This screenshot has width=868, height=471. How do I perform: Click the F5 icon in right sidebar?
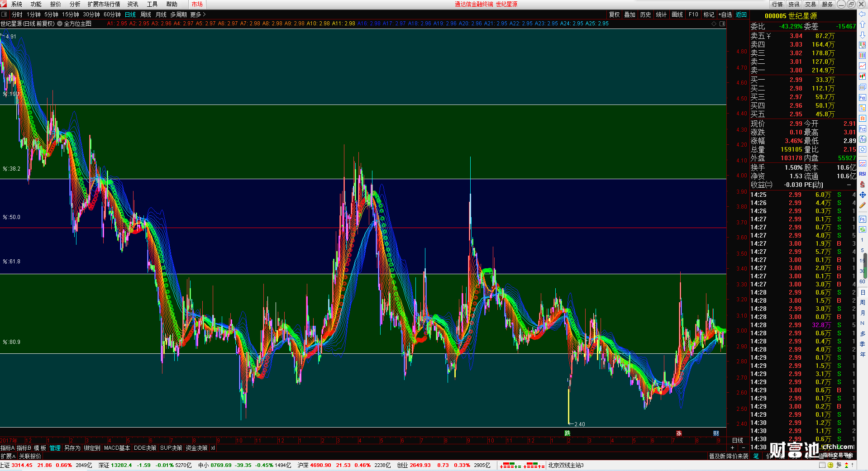[x=862, y=219]
